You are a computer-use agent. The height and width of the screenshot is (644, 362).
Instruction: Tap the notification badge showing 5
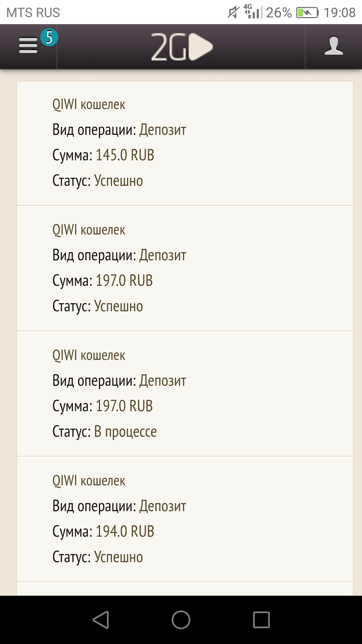(x=49, y=37)
